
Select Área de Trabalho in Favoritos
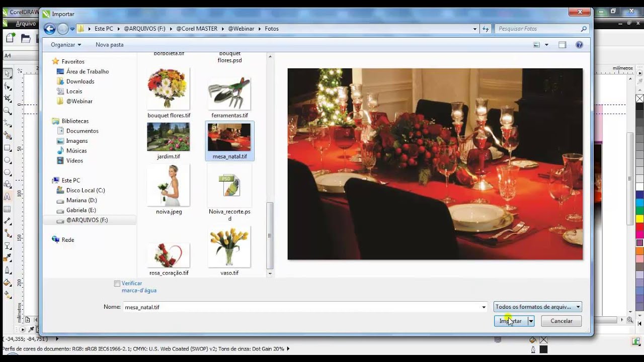click(88, 71)
